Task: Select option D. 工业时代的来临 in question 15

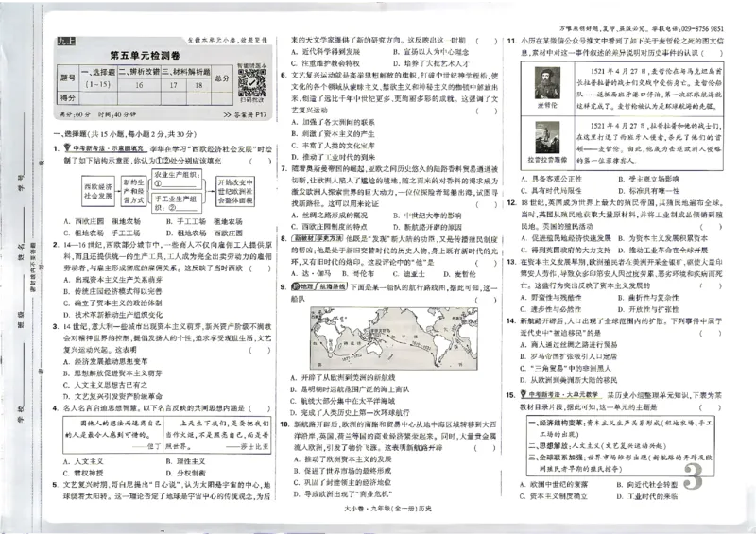Action: (x=647, y=496)
